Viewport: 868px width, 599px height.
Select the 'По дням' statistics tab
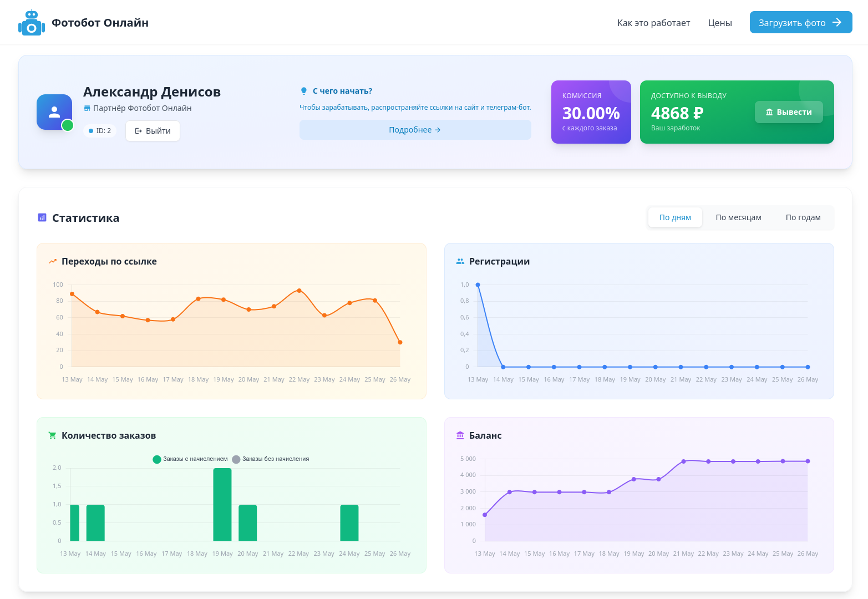click(x=675, y=217)
